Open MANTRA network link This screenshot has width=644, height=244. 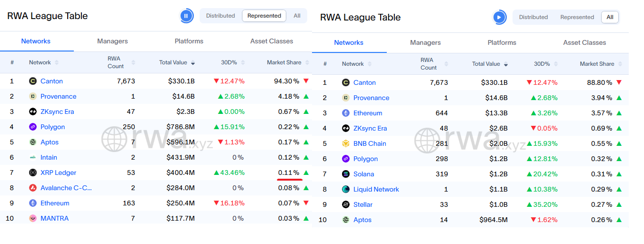click(54, 218)
